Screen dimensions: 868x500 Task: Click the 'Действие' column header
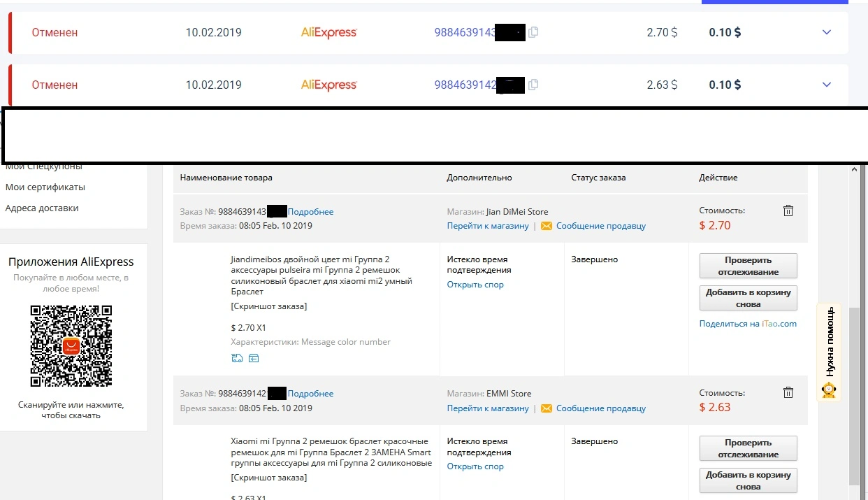[718, 178]
